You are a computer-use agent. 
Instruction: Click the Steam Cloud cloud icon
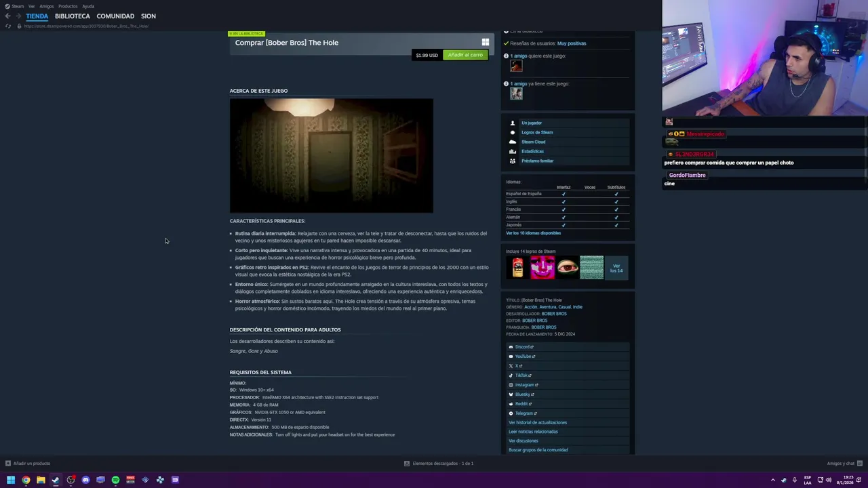pyautogui.click(x=513, y=142)
